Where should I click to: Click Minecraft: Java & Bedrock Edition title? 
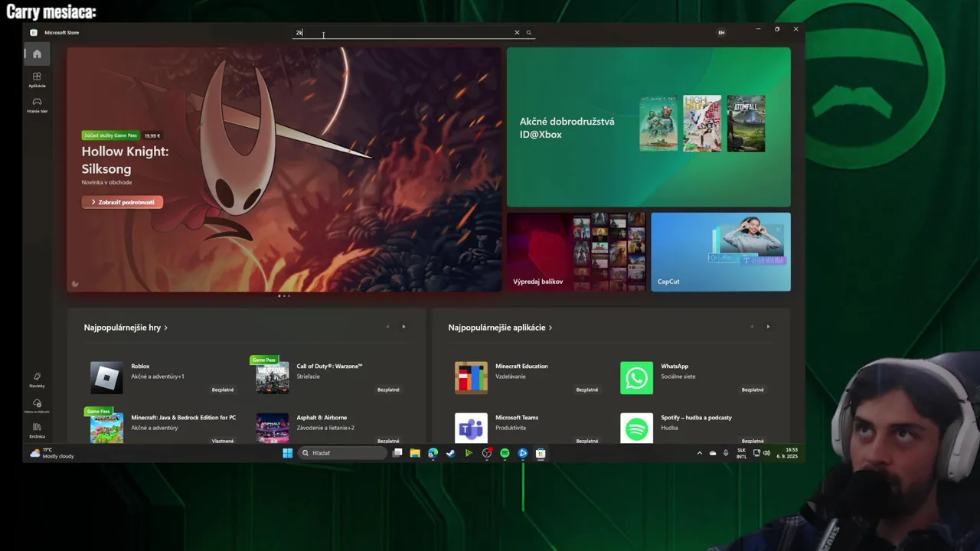point(183,417)
